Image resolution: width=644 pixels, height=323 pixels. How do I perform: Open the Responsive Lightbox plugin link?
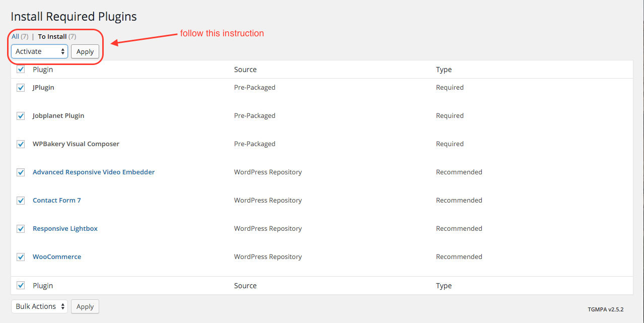(65, 228)
